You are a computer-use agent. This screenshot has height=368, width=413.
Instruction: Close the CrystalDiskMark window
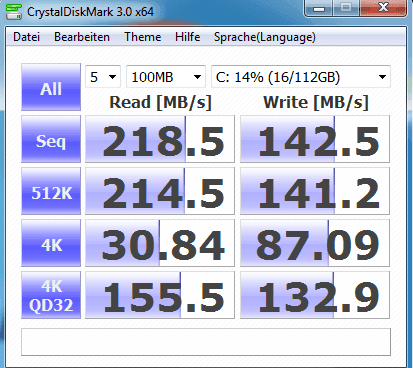pos(383,8)
